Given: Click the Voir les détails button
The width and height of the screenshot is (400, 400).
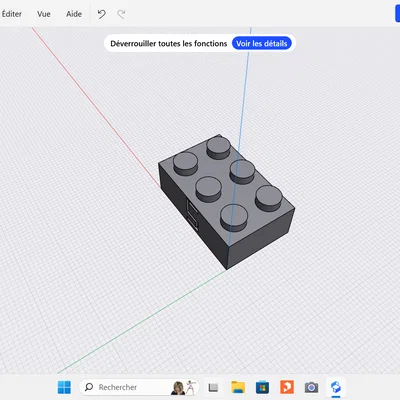Looking at the screenshot, I should (262, 43).
